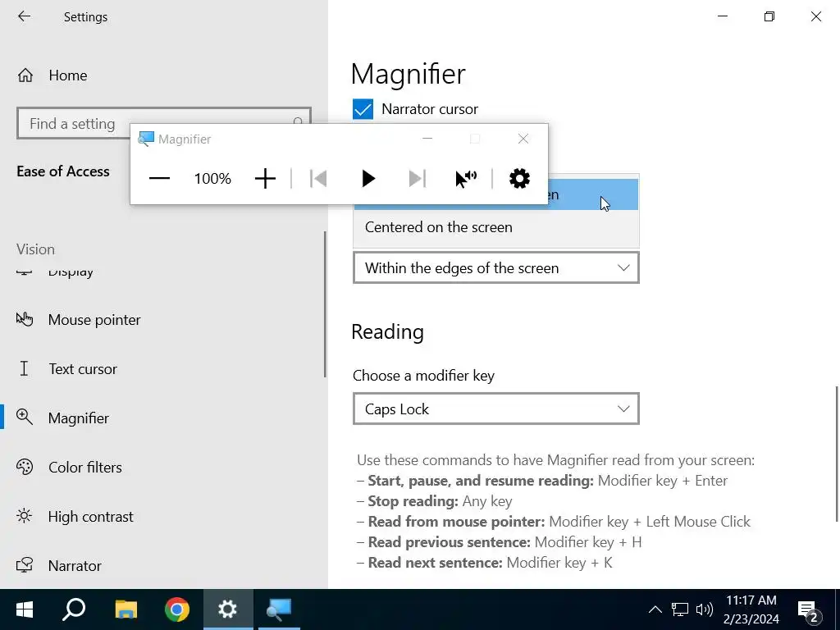
Task: Minimize the Magnifier toolbar window
Action: 427,139
